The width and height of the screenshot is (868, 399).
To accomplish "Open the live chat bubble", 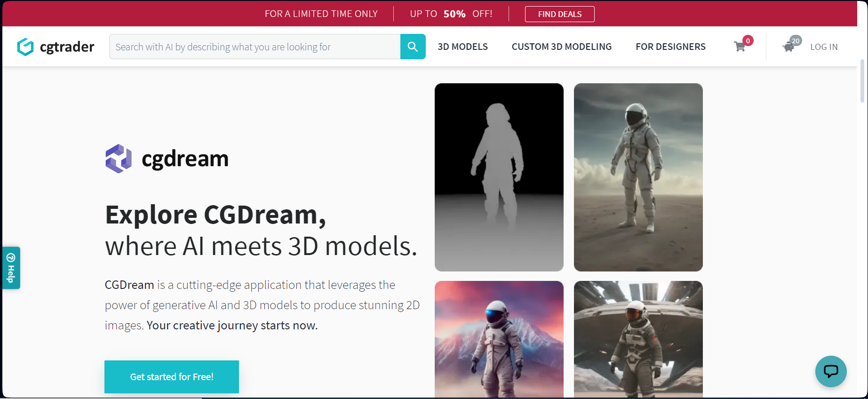I will [x=831, y=371].
